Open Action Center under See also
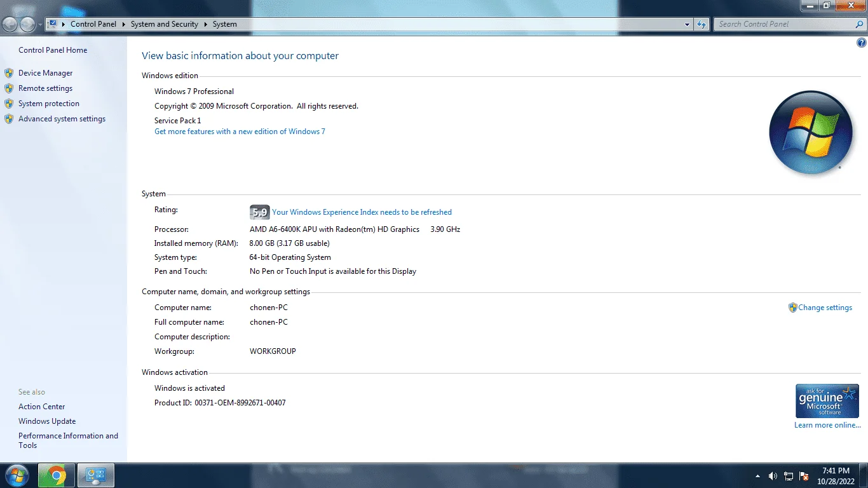The image size is (868, 488). (42, 407)
